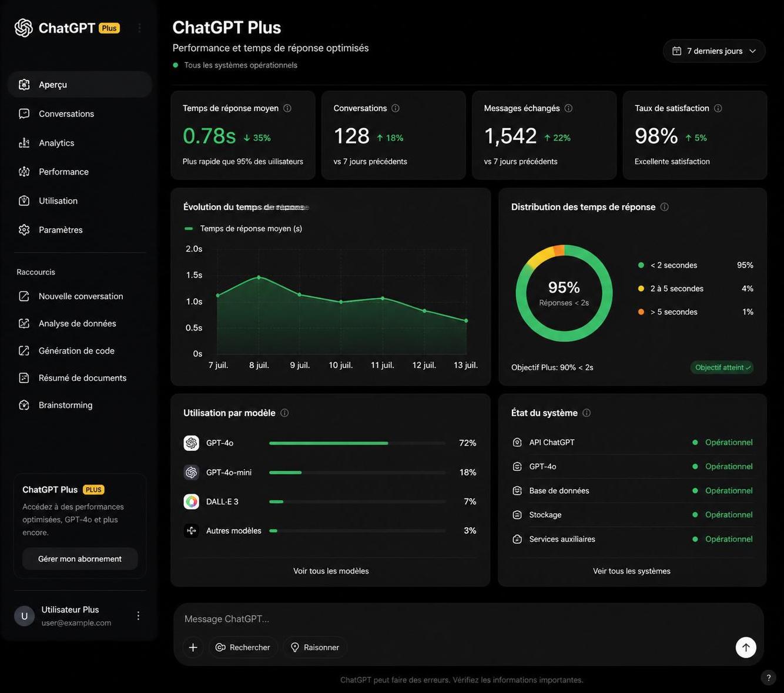The height and width of the screenshot is (693, 784).
Task: Click the Base de données icon
Action: point(517,491)
